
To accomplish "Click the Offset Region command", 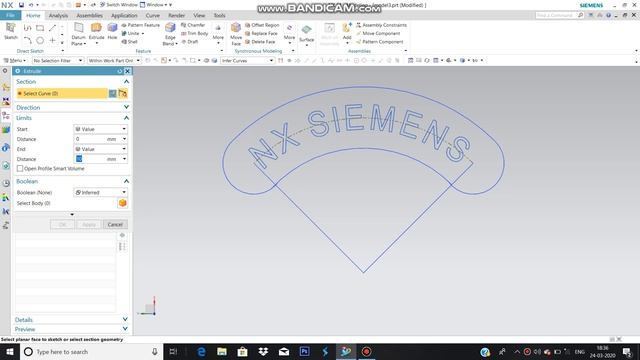I will [262, 25].
